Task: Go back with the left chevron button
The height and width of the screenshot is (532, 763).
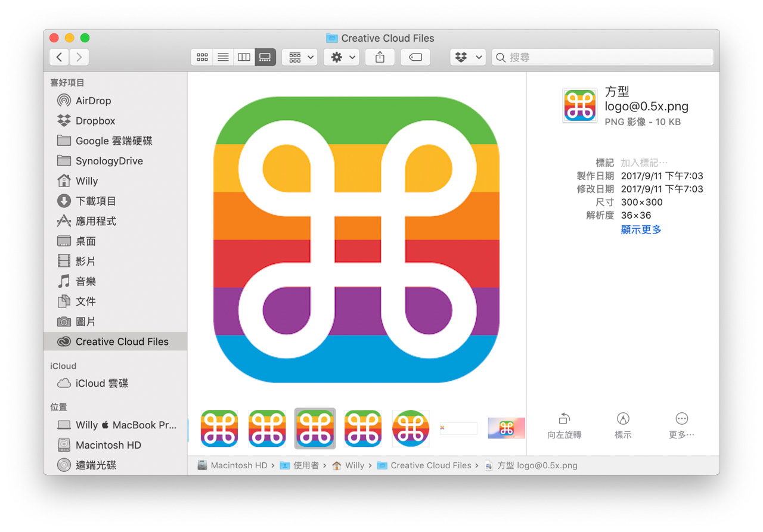Action: coord(59,57)
